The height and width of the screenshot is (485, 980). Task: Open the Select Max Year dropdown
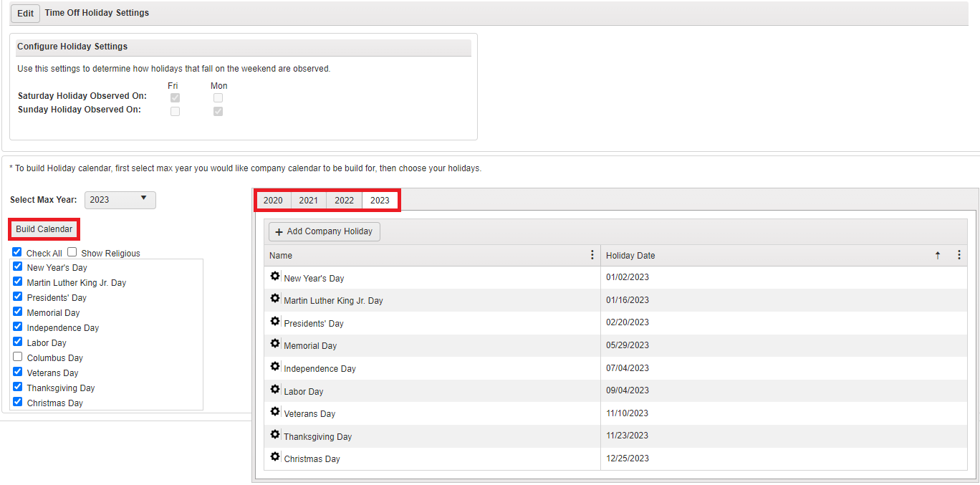120,200
